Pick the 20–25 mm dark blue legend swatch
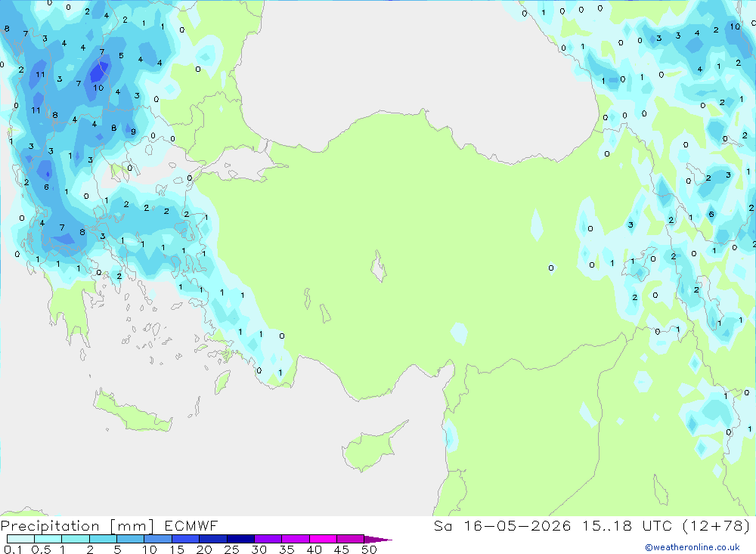Screen dimensions: 756x554 (212, 539)
